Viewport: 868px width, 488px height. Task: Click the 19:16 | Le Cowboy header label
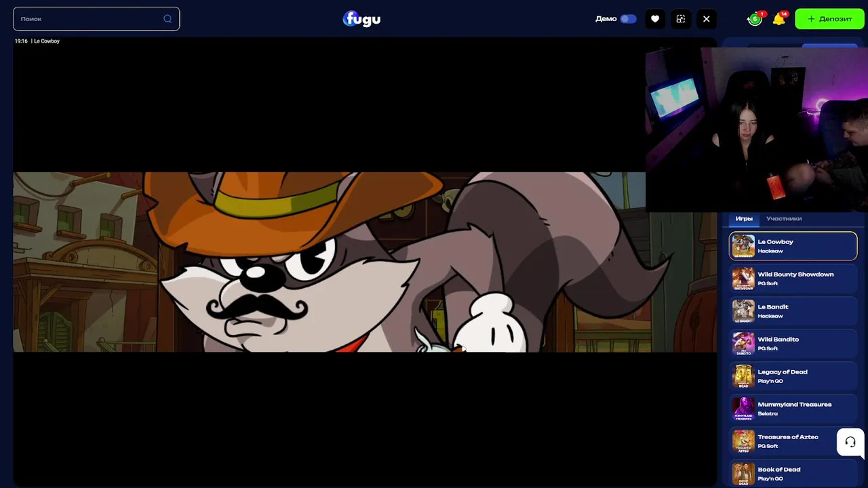pyautogui.click(x=37, y=41)
